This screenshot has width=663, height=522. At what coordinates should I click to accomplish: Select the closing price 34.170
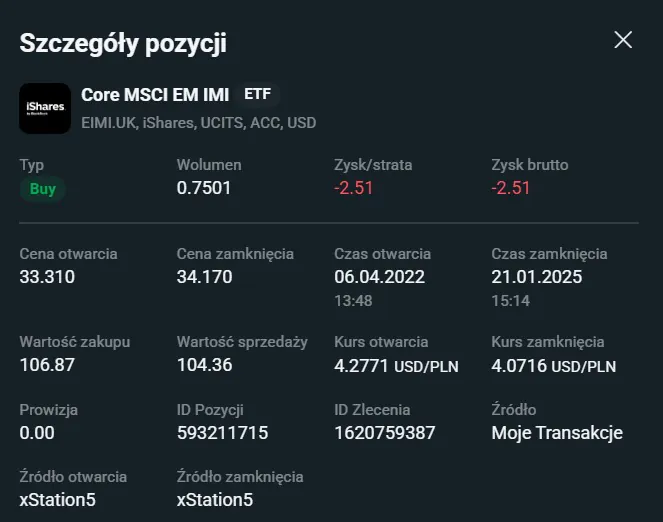204,277
